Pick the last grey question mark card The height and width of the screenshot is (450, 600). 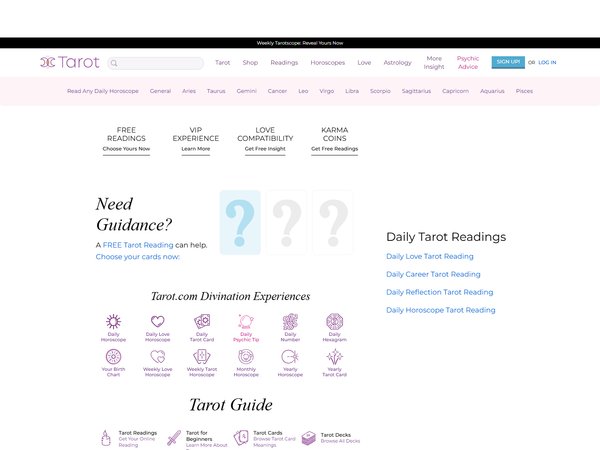[333, 222]
